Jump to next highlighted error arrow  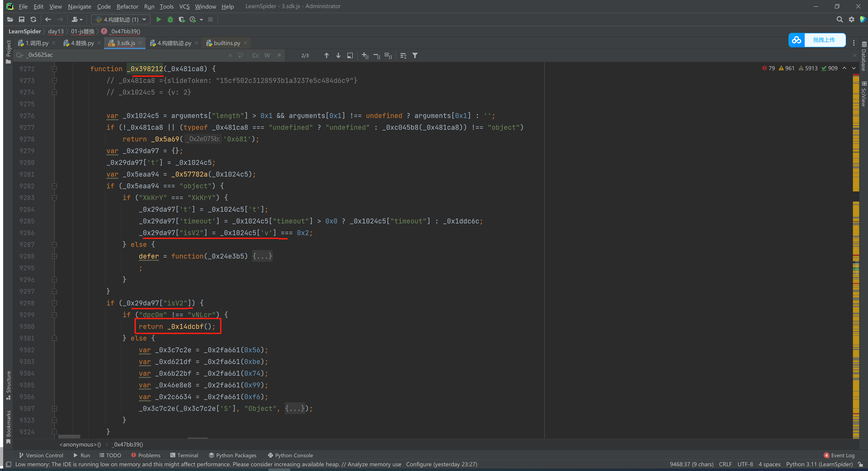(x=854, y=68)
